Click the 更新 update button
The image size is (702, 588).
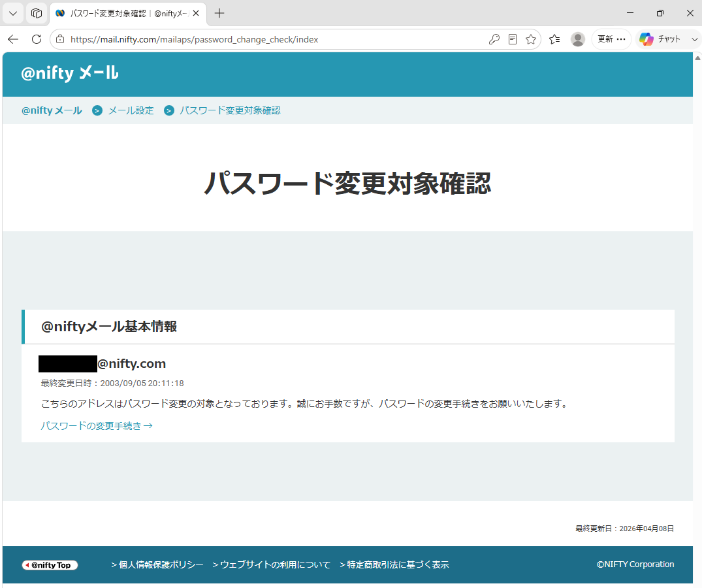tap(611, 39)
